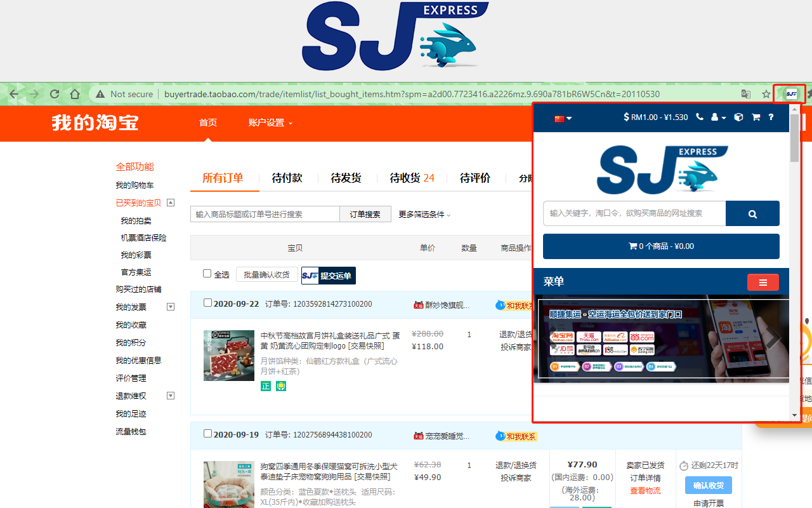Click the 批量确认收货 button
This screenshot has width=812, height=508.
click(x=267, y=274)
